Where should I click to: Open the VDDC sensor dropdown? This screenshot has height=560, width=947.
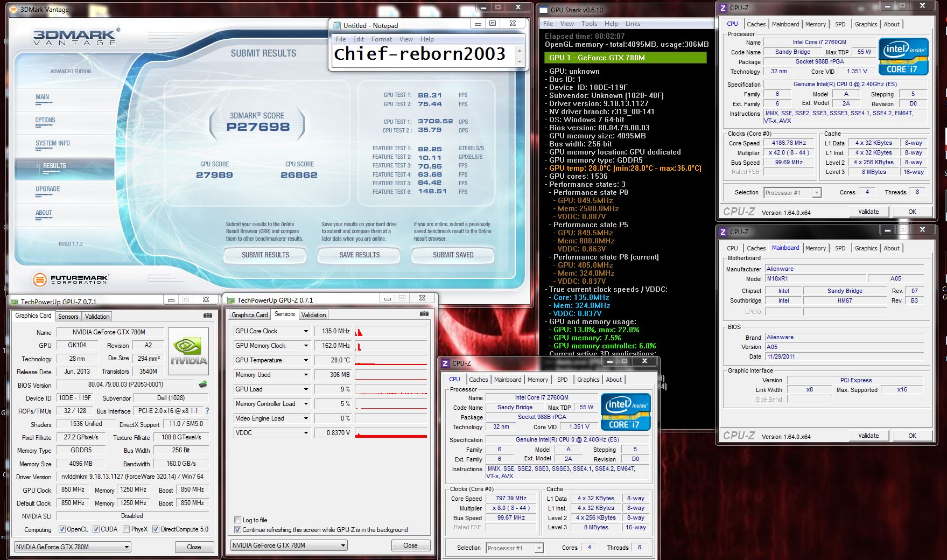[x=306, y=433]
